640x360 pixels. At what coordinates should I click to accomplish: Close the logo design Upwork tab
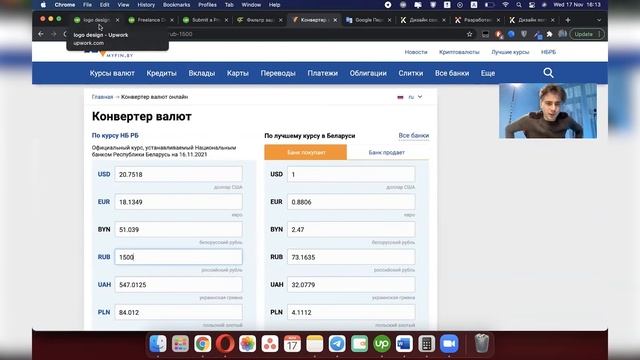118,20
